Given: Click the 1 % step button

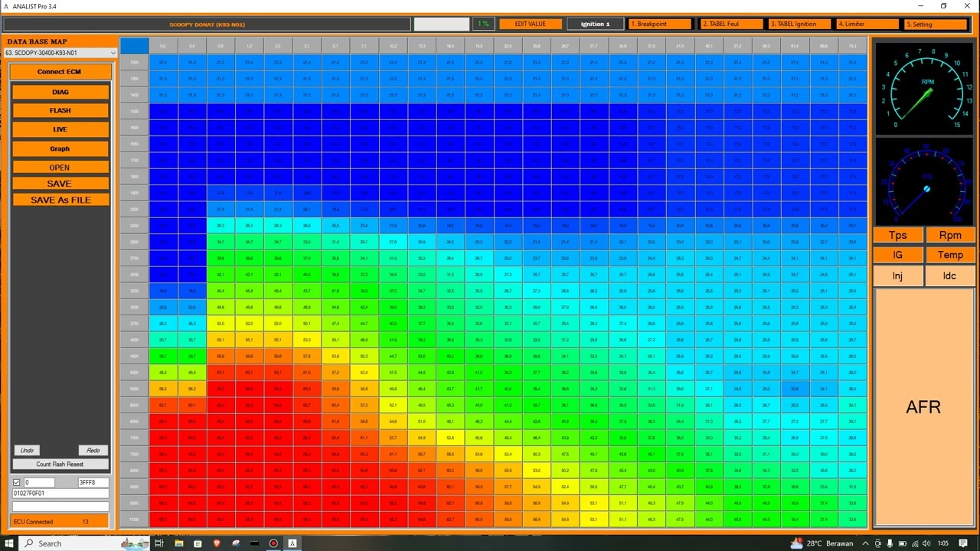Looking at the screenshot, I should 483,24.
